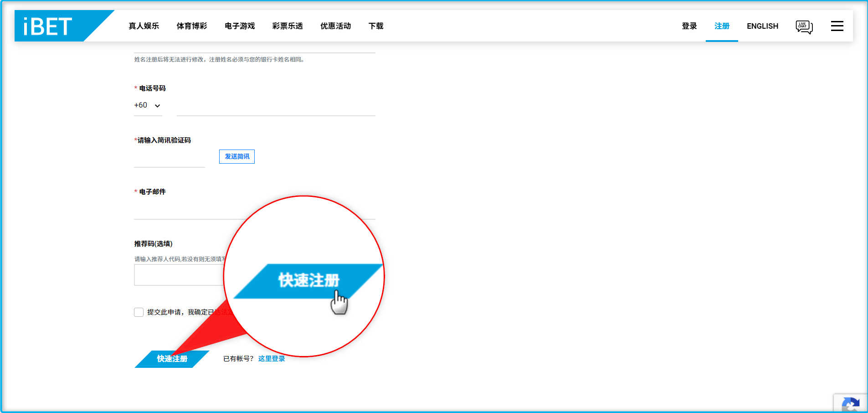Click the 这里登录 login link

point(271,359)
